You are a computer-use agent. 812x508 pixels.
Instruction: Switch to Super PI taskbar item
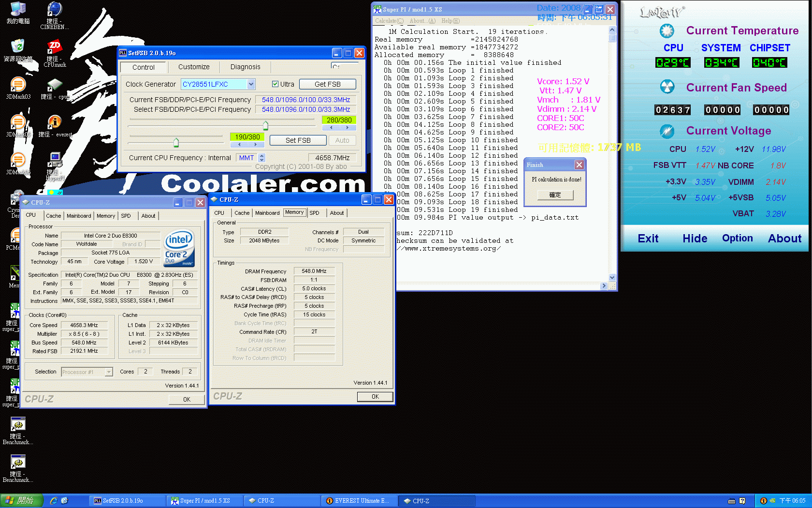205,501
